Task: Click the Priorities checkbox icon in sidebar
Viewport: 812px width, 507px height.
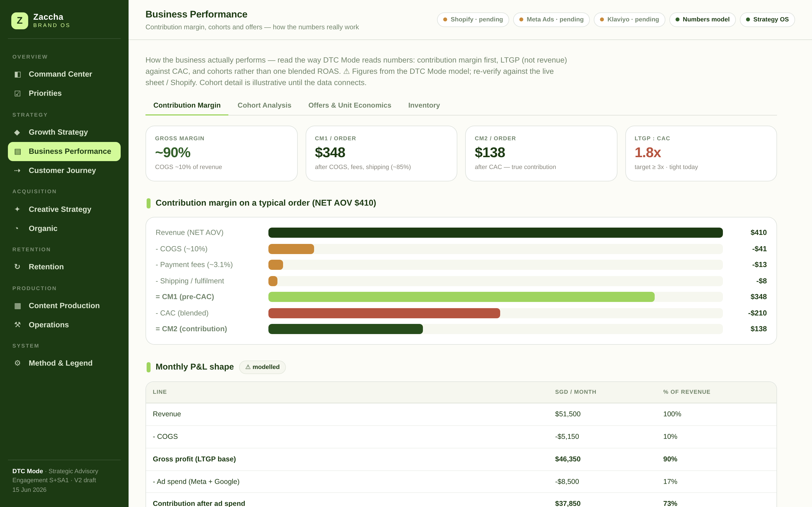Action: tap(17, 93)
